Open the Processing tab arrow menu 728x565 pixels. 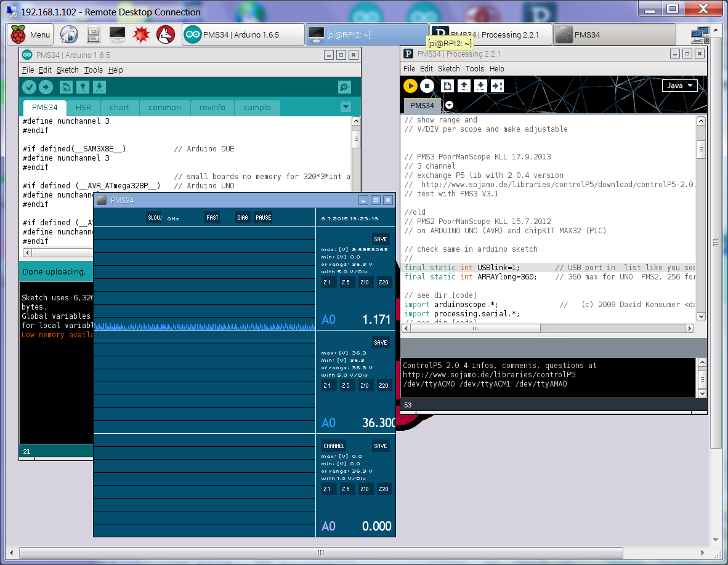tap(450, 105)
